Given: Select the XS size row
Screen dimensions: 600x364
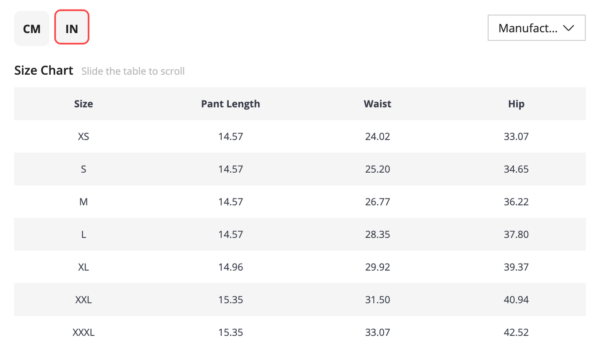Looking at the screenshot, I should 300,137.
